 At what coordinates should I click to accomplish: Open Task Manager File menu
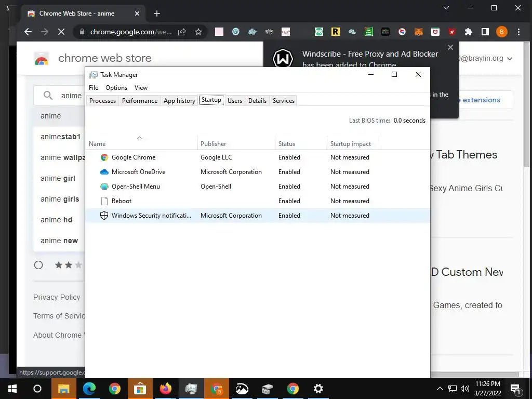pyautogui.click(x=94, y=87)
